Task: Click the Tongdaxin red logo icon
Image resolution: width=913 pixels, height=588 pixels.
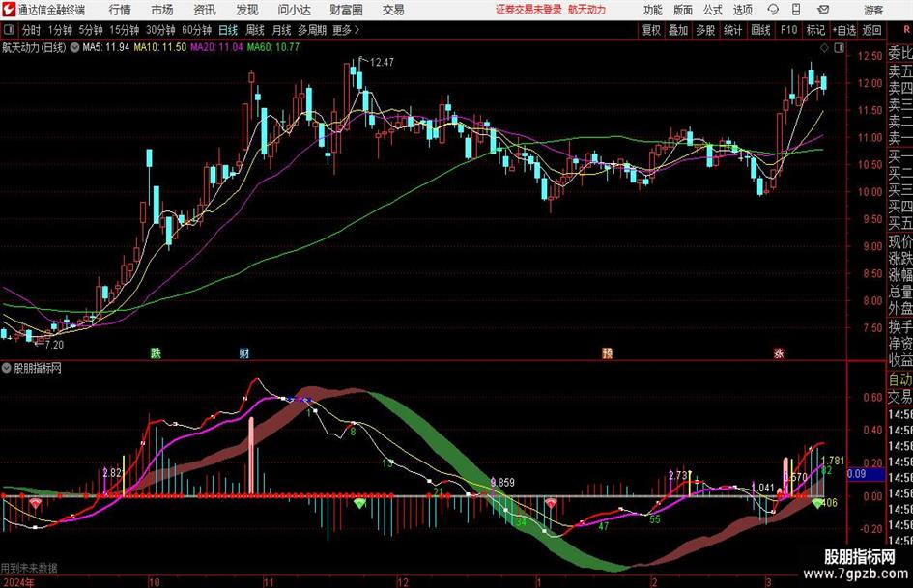Action: 9,10
